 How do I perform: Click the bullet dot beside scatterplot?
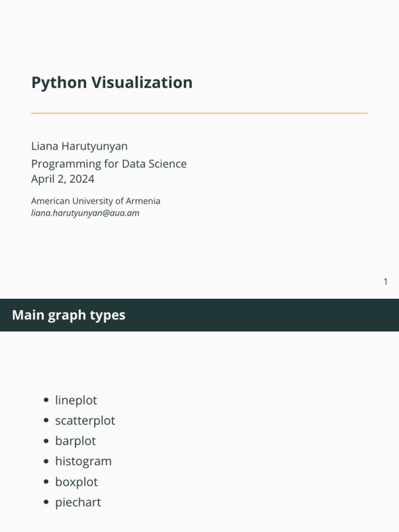[x=47, y=420]
